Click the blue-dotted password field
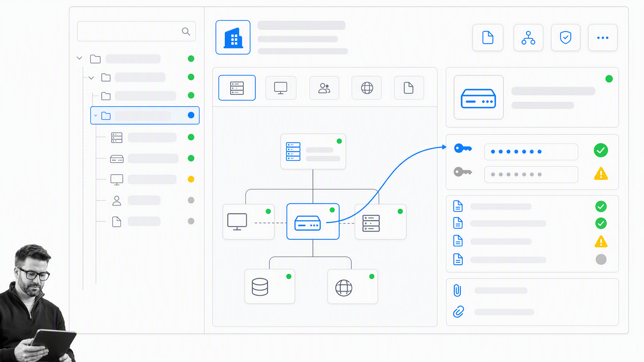Image resolution: width=644 pixels, height=362 pixels. (x=531, y=152)
